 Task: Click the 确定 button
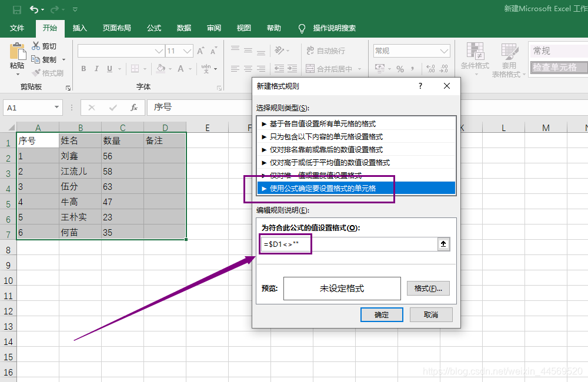coord(382,315)
